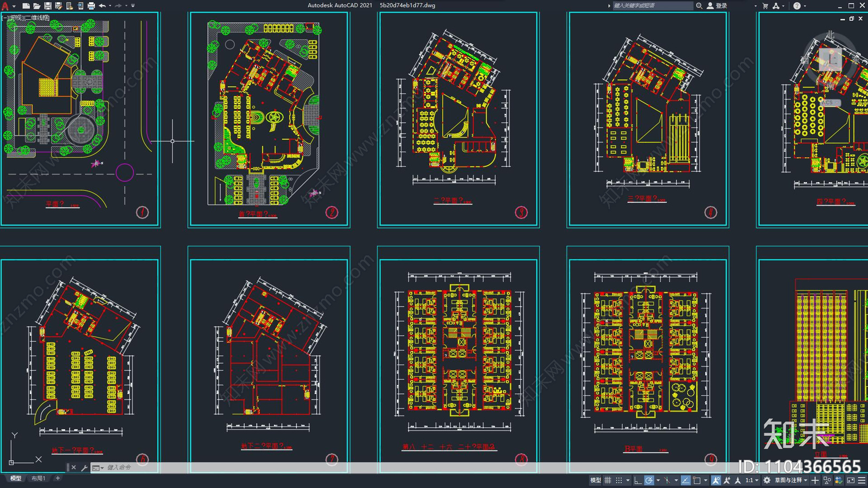The image size is (868, 488).
Task: Click the drawing sheet numbered 8
Action: (x=458, y=361)
